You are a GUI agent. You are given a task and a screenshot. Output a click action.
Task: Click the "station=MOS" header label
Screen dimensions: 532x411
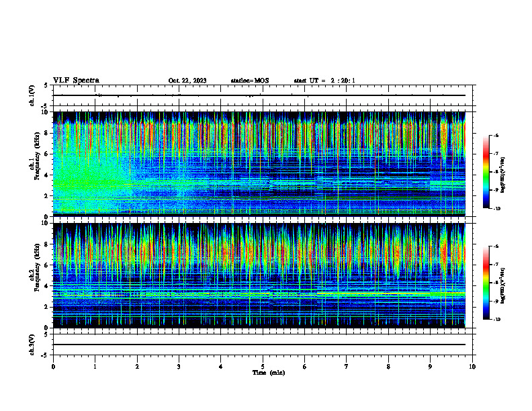(x=250, y=81)
